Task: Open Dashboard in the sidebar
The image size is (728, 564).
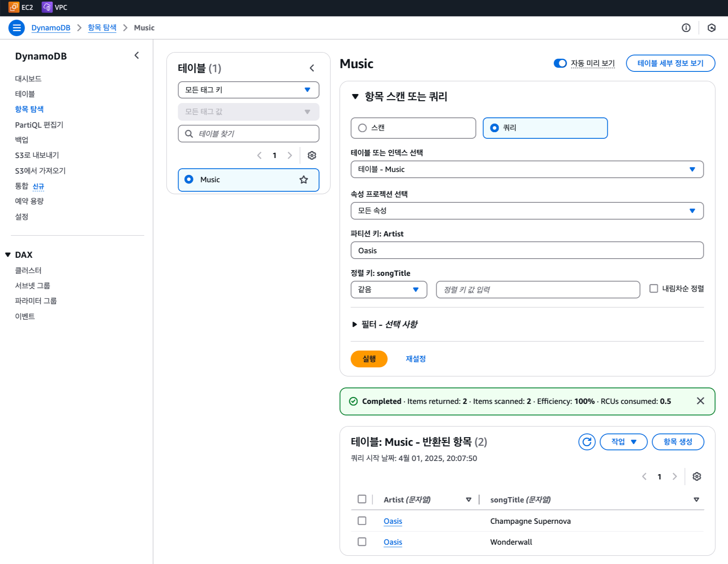Action: click(28, 79)
